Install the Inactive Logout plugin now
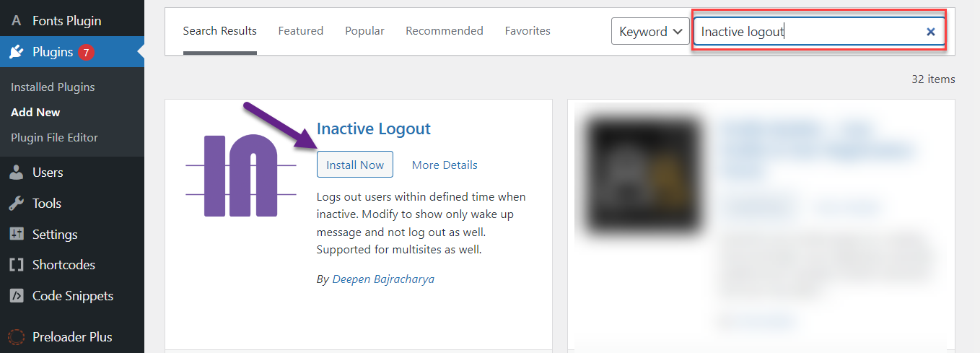The height and width of the screenshot is (353, 980). tap(355, 165)
